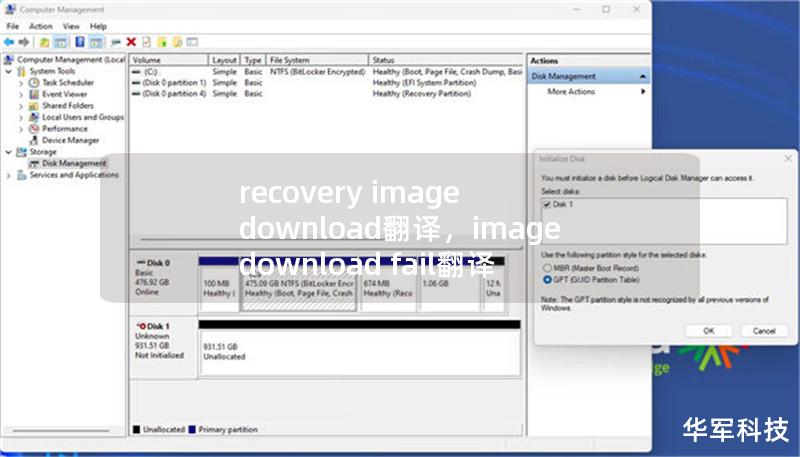Collapse the Storage tree node
This screenshot has width=800, height=457.
tap(8, 152)
